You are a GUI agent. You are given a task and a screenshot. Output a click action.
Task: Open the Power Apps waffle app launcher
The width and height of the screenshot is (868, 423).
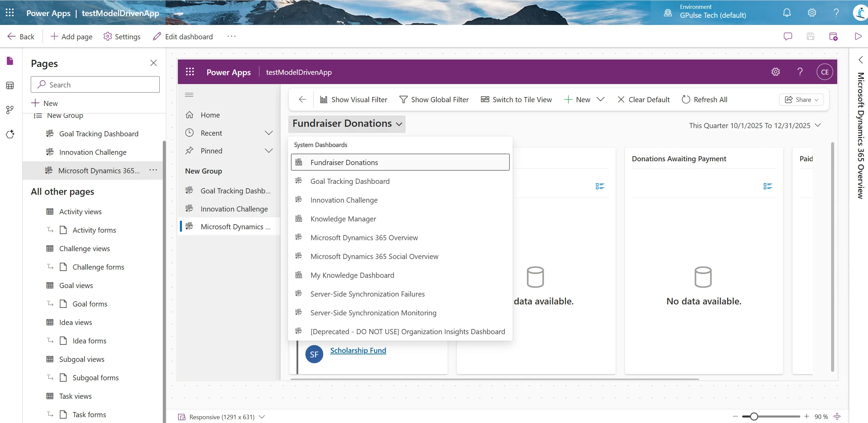10,12
